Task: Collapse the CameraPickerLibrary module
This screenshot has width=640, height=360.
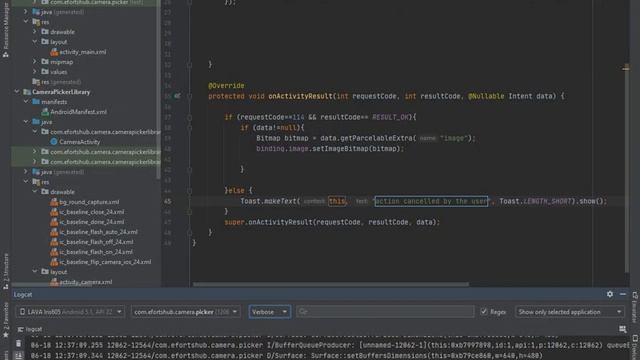Action: (x=17, y=92)
